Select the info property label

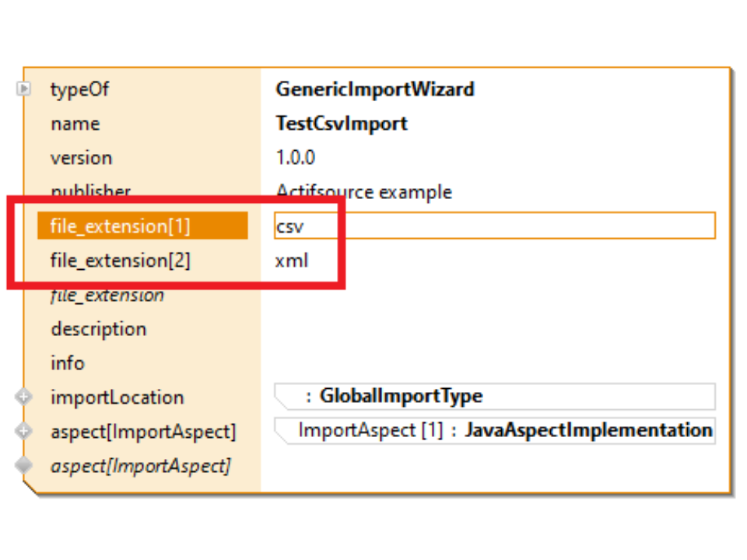(x=68, y=363)
